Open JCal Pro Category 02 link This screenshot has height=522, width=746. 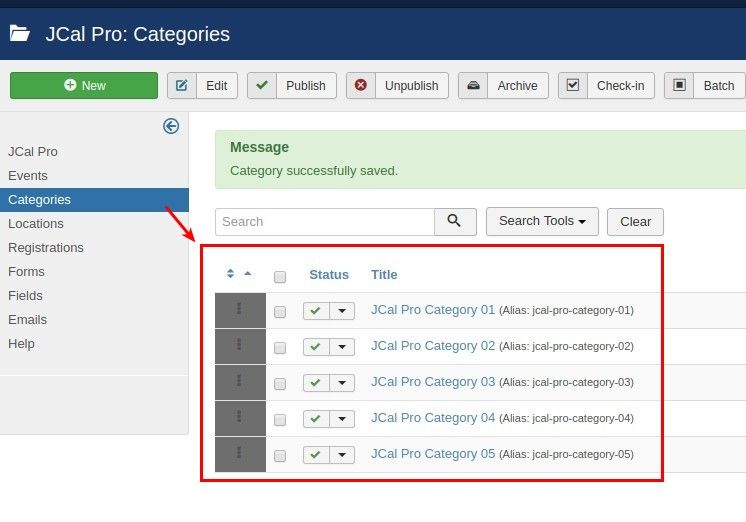click(x=433, y=346)
